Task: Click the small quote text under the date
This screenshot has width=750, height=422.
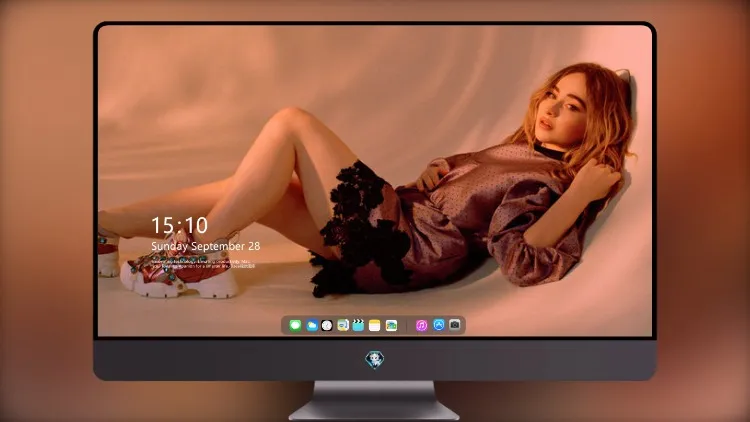Action: pyautogui.click(x=203, y=263)
